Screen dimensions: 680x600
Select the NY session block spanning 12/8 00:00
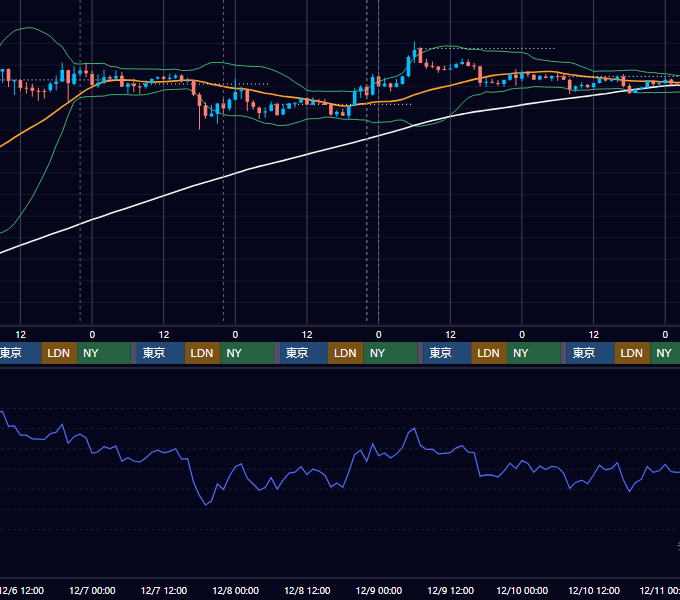tap(247, 353)
